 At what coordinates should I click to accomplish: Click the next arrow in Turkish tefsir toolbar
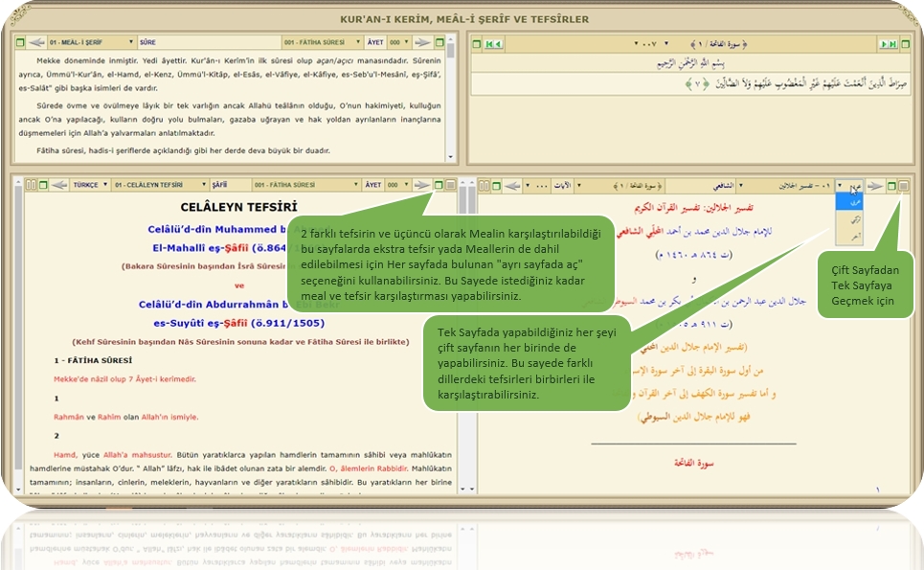click(421, 185)
